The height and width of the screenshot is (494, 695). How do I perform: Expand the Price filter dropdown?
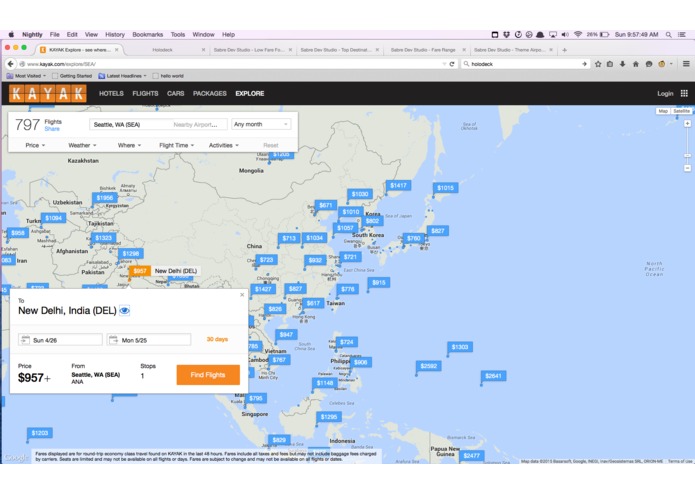(x=35, y=145)
